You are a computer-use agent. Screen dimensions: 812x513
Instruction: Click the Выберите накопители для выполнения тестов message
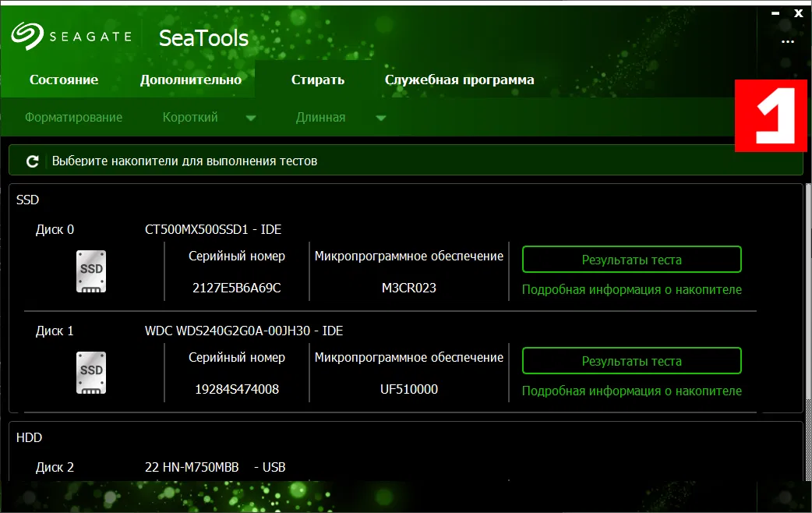point(185,161)
